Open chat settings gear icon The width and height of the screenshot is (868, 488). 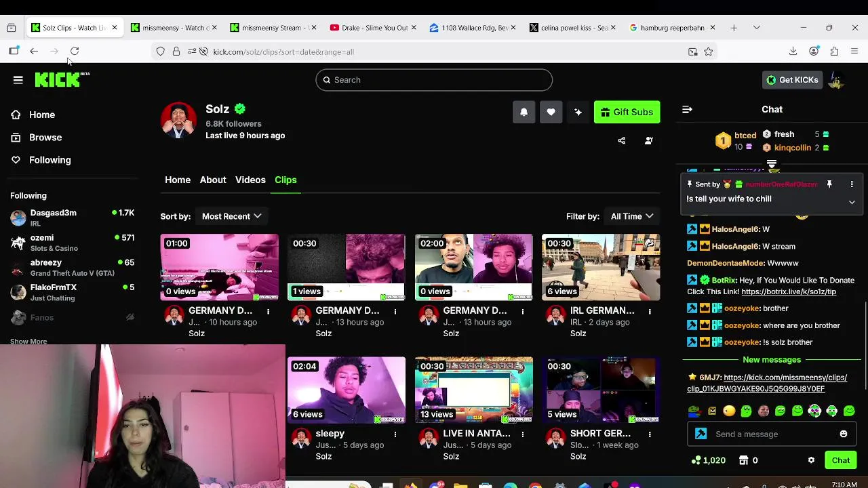click(811, 460)
